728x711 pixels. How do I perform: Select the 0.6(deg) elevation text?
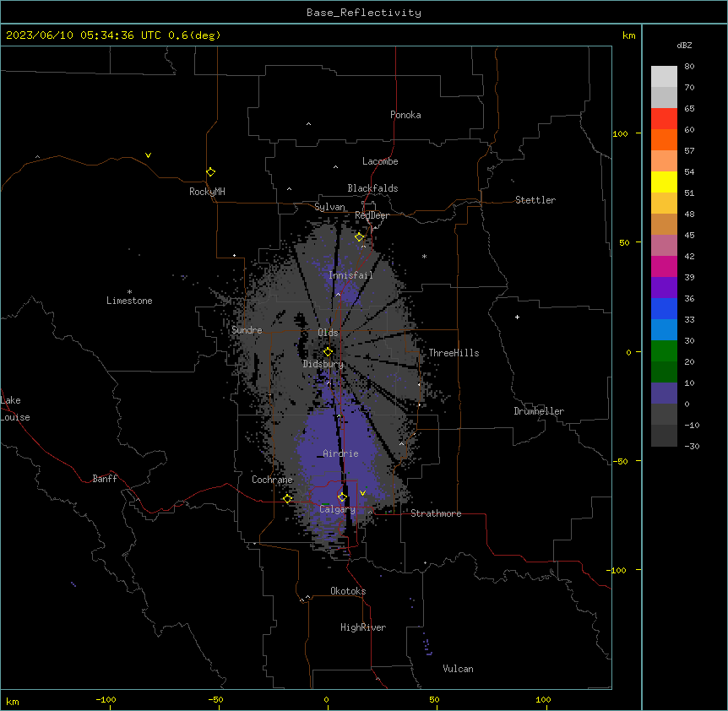pyautogui.click(x=194, y=35)
